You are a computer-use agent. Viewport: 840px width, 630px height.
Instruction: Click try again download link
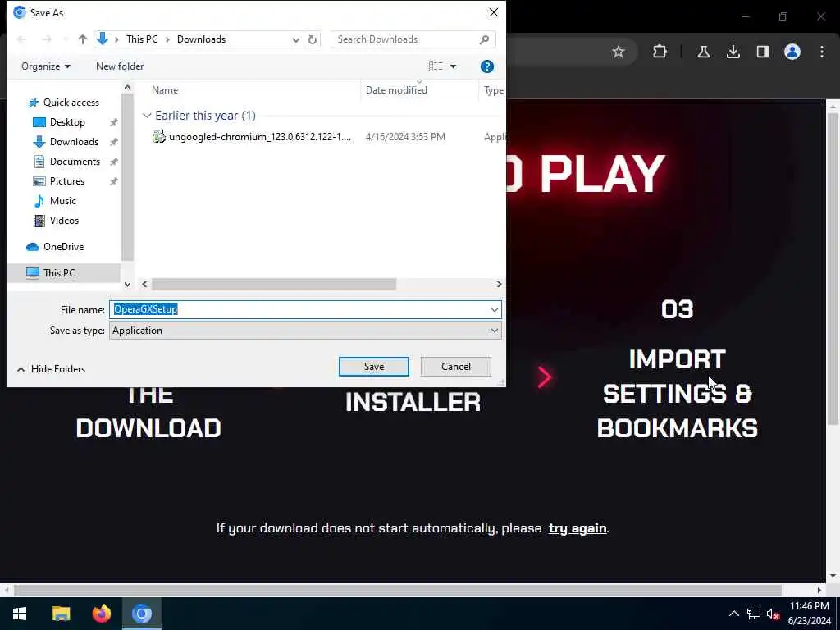click(x=577, y=528)
